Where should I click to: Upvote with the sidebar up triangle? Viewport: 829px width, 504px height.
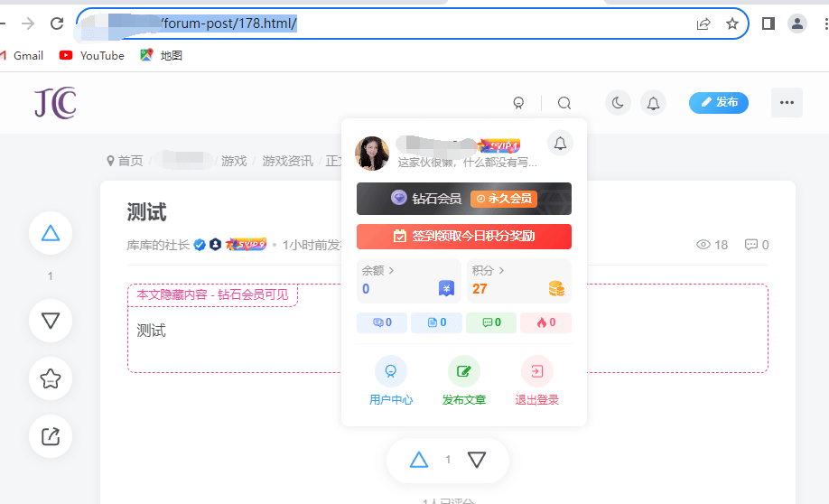pos(51,233)
